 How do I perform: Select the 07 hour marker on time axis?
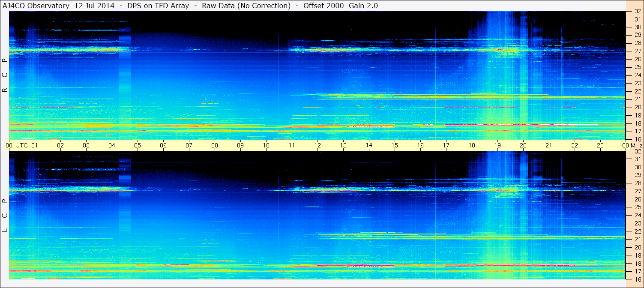pyautogui.click(x=189, y=145)
